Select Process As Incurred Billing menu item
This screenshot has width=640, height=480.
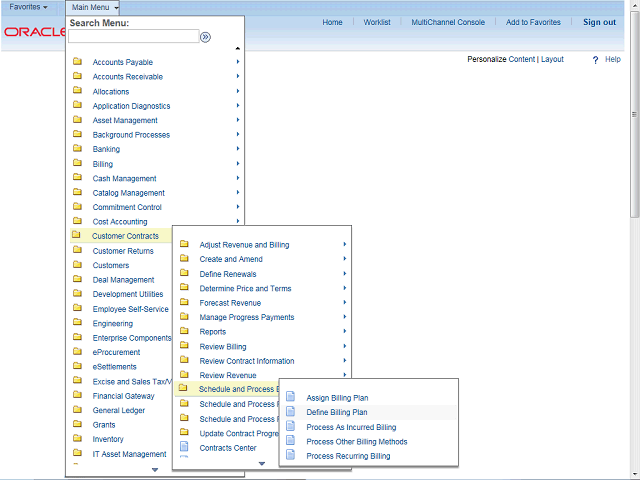pos(351,427)
